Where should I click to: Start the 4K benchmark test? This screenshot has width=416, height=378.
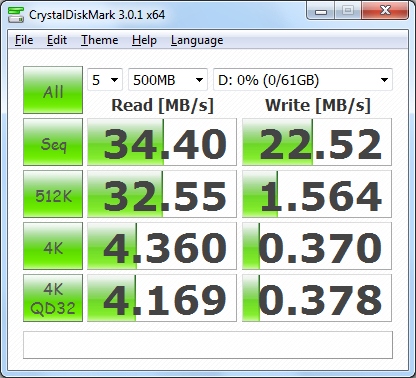pos(53,246)
